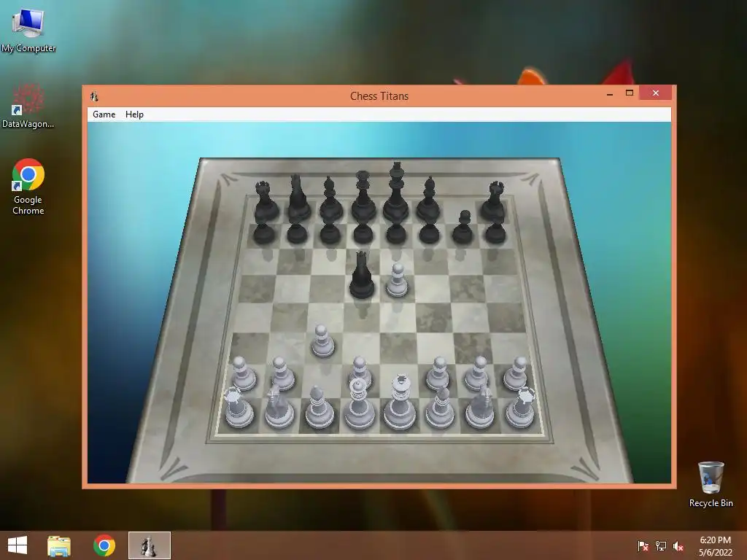Image resolution: width=747 pixels, height=560 pixels.
Task: Click the black pawn on h7
Action: tap(495, 233)
